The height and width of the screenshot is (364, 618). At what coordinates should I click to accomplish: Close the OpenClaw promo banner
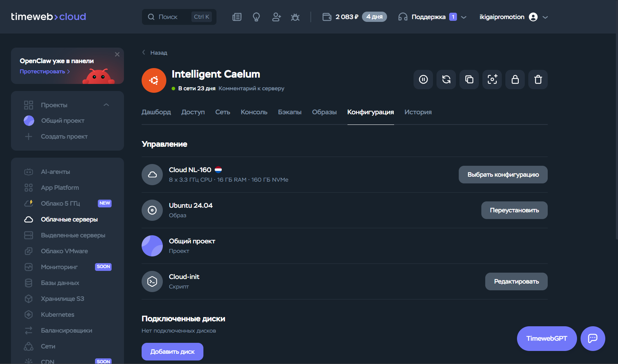117,54
